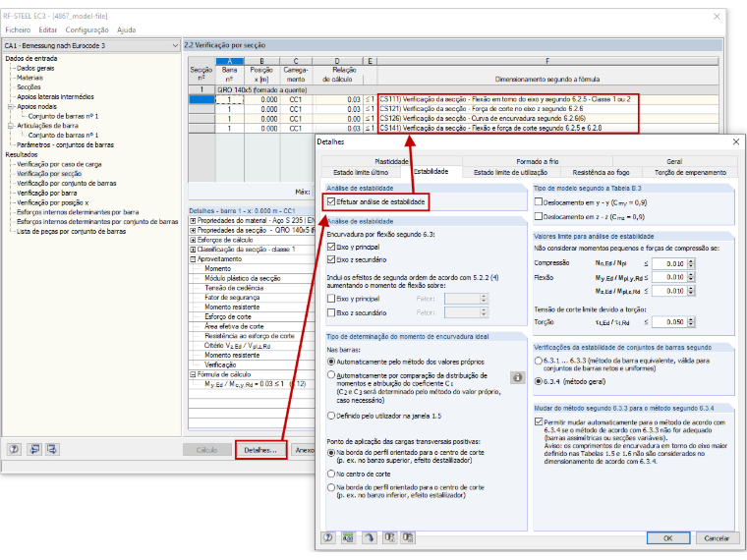
Task: Select 'Verificação por barra' in results tree
Action: [x=47, y=193]
